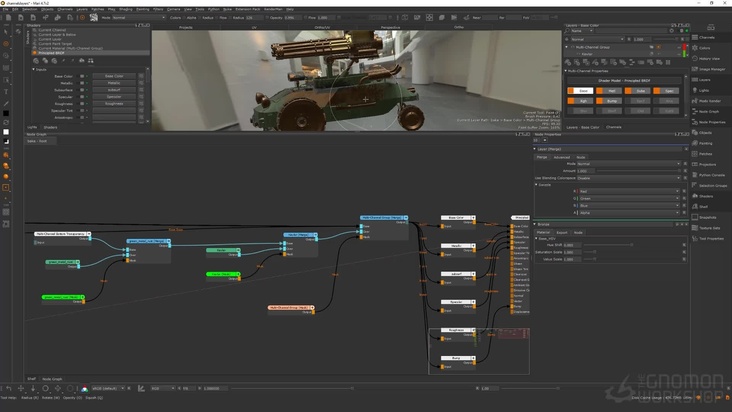Toggle the Bump channel button
The height and width of the screenshot is (412, 732).
point(609,101)
